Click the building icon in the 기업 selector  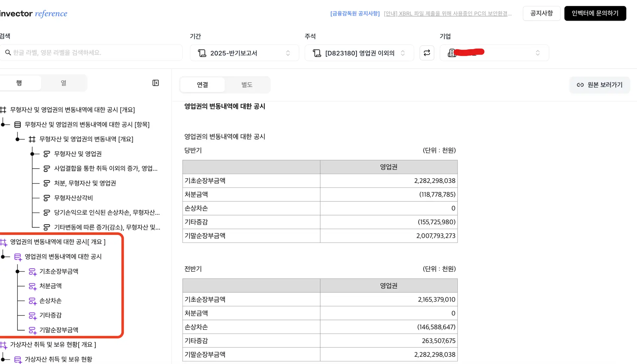click(452, 53)
